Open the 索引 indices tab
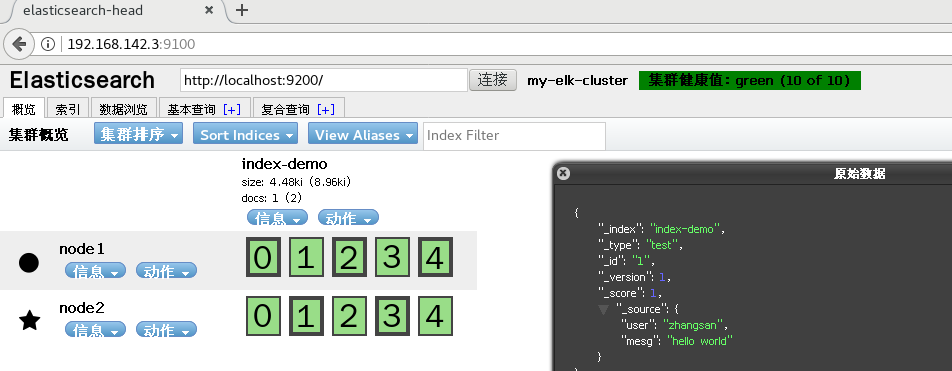The width and height of the screenshot is (952, 371). click(x=67, y=109)
